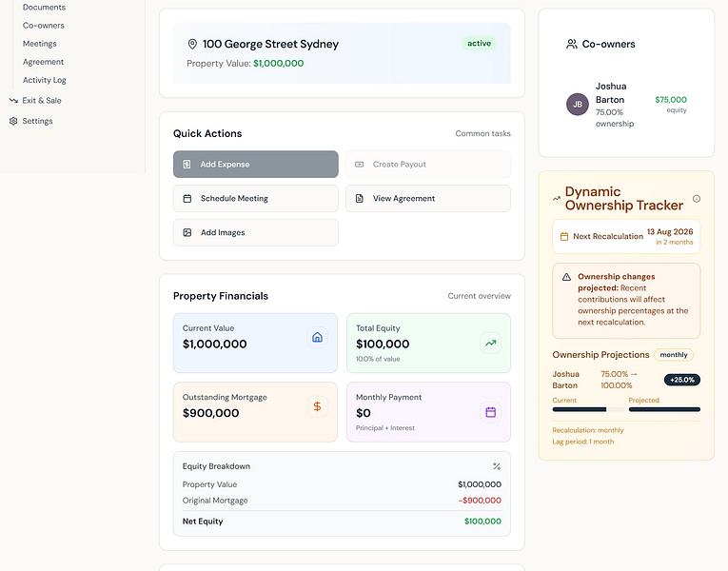Click the 75.00% ownership text under Joshua Barton
The height and width of the screenshot is (571, 728).
(x=615, y=118)
